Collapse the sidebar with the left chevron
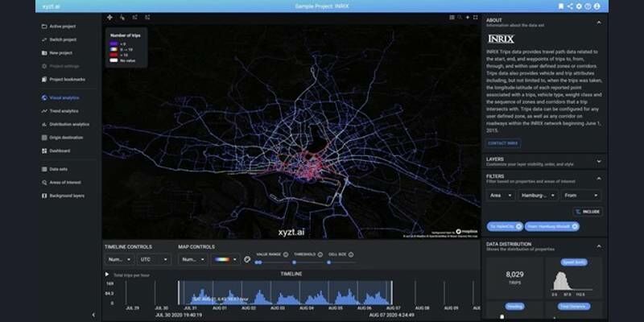The image size is (644, 322). click(93, 315)
